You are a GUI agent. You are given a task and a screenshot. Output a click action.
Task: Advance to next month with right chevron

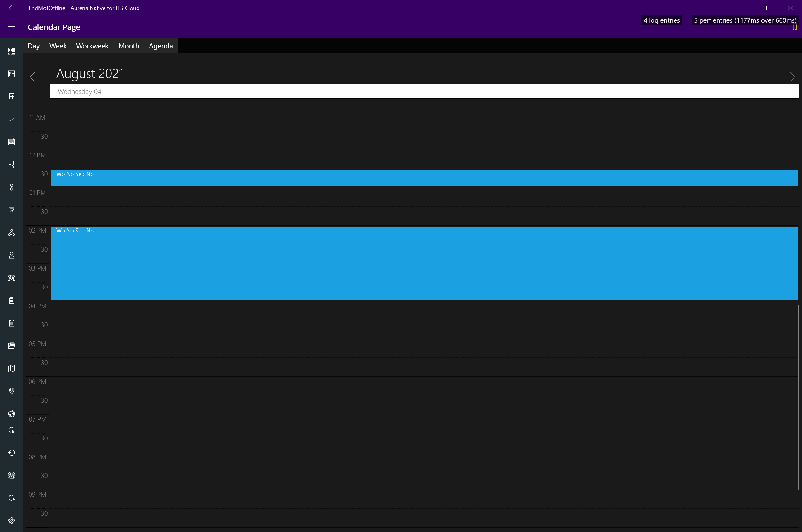pos(792,77)
